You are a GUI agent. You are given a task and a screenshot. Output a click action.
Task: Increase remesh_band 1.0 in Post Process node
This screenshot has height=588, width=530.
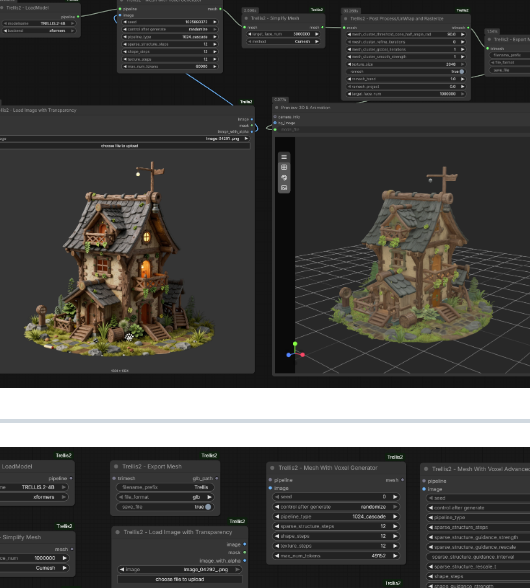[462, 79]
